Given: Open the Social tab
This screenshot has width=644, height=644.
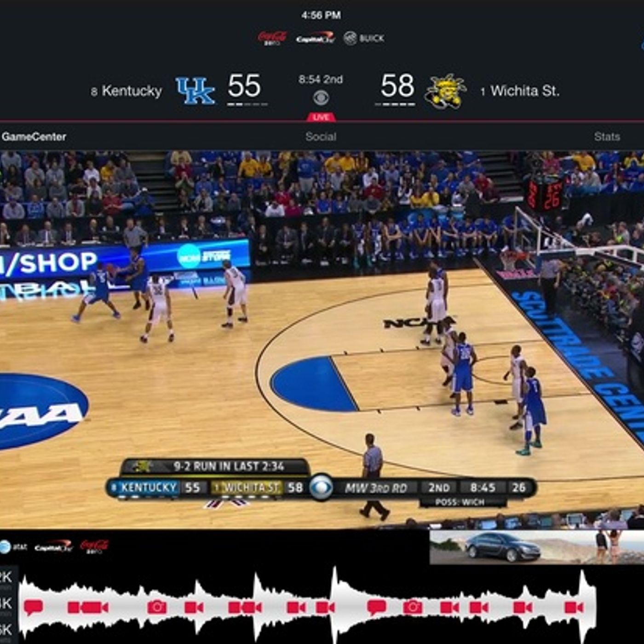Looking at the screenshot, I should 321,137.
